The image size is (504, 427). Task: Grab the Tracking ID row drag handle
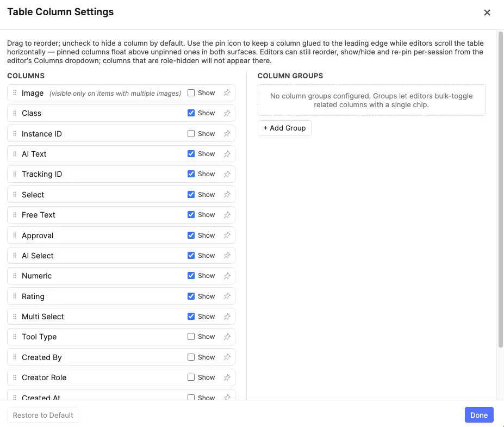coord(15,174)
